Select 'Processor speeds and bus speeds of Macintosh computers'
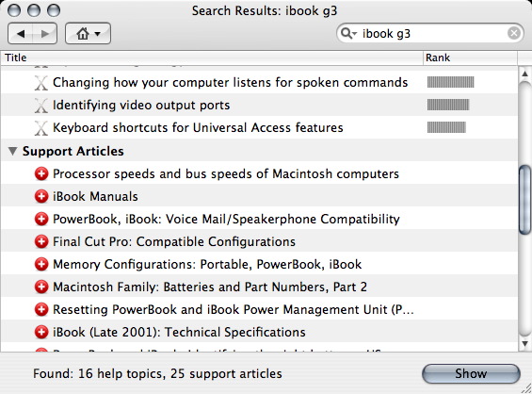 click(226, 173)
